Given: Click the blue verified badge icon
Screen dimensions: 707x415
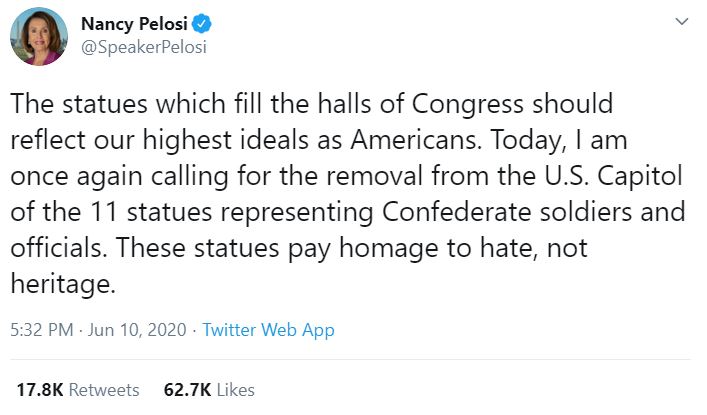Looking at the screenshot, I should point(201,23).
